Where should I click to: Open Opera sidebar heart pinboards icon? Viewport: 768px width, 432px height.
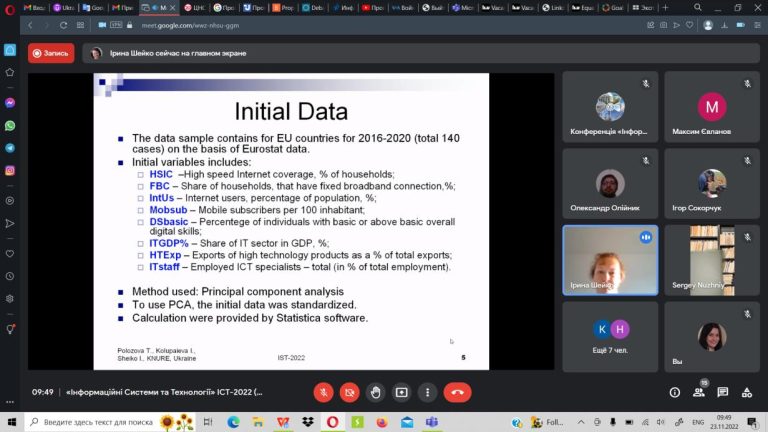pos(10,254)
